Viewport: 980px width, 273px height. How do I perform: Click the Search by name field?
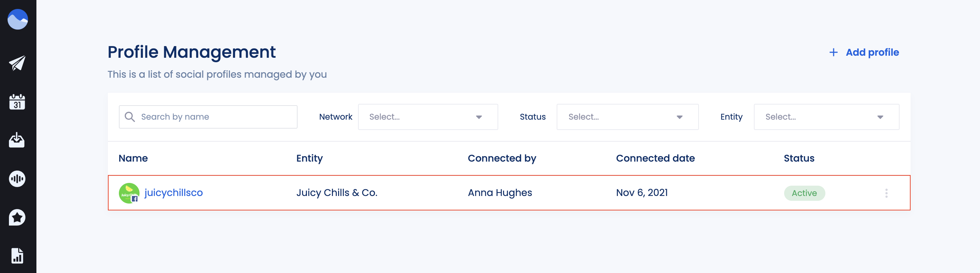pyautogui.click(x=208, y=117)
